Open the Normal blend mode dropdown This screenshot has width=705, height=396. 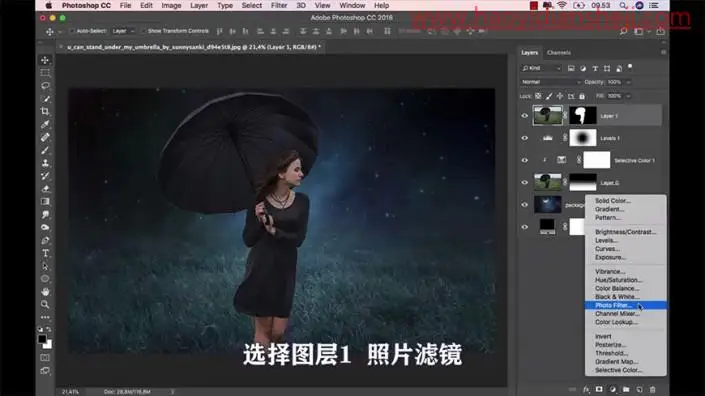[551, 82]
